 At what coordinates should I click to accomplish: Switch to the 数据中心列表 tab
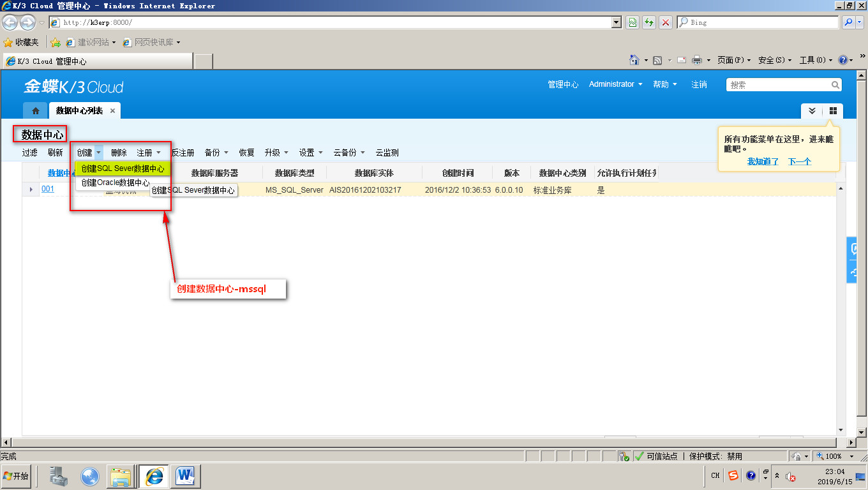pos(79,111)
